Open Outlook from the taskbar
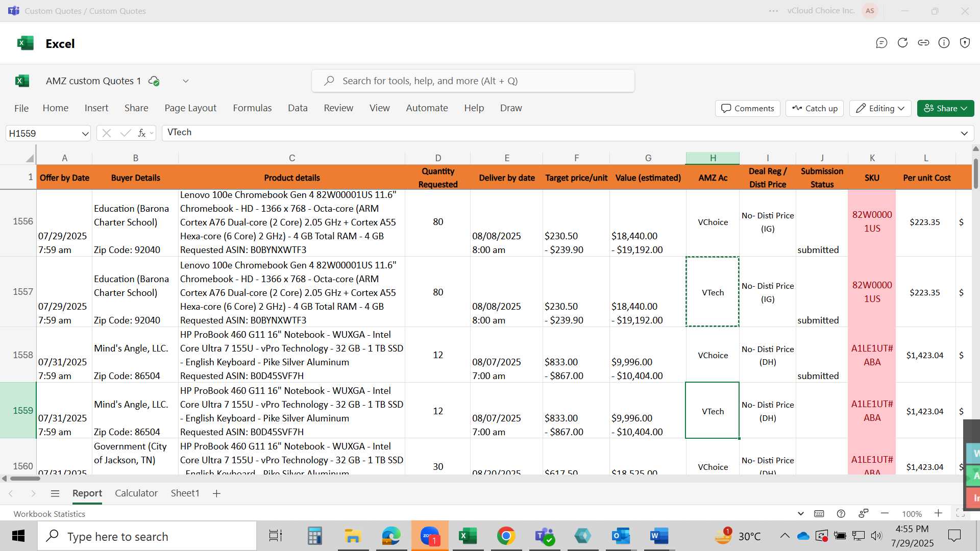Screen dimensions: 980x551 click(x=621, y=536)
